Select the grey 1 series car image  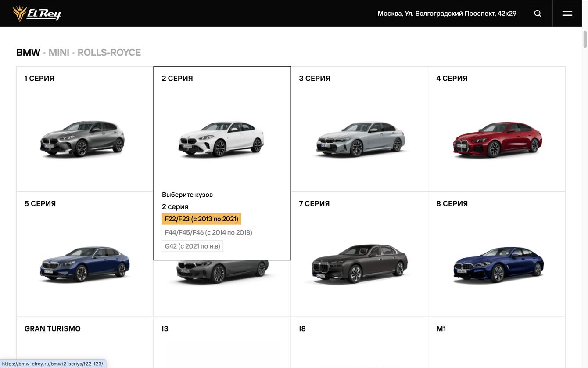click(82, 139)
